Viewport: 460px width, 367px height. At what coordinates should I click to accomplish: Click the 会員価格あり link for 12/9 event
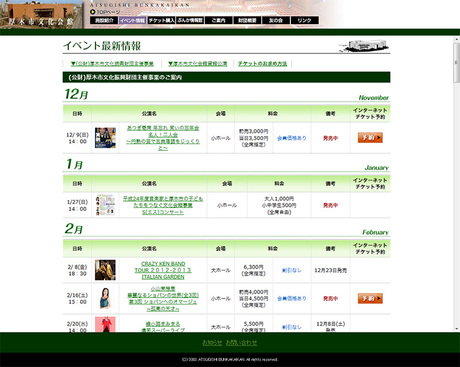click(x=292, y=138)
